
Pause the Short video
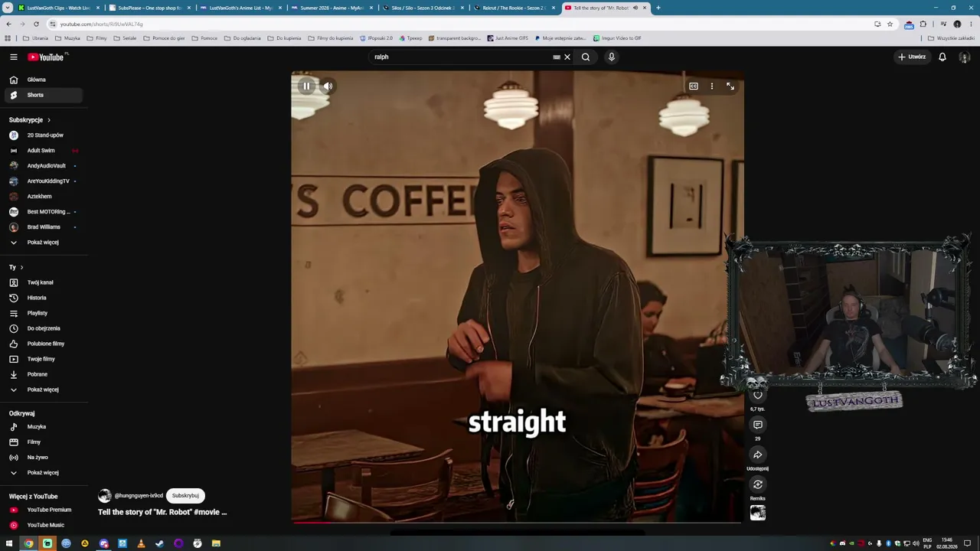point(306,86)
